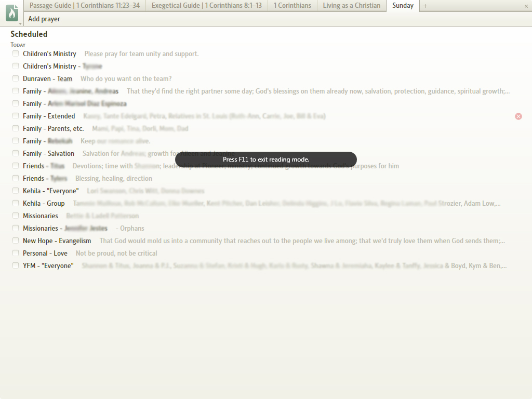Open the Family - Salvation prayer entry
532x399 pixels.
(48, 153)
